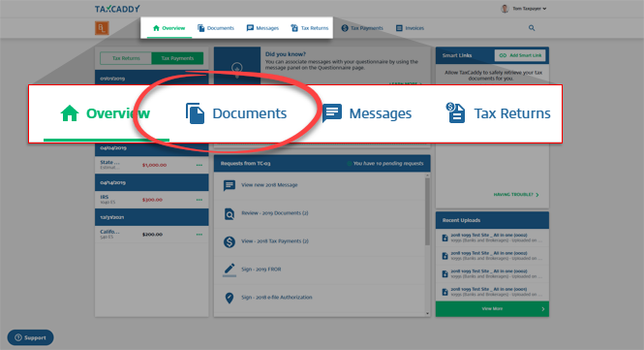Go to Tax Payments in top navigation
Viewport: 644px width, 350px height.
tap(362, 28)
